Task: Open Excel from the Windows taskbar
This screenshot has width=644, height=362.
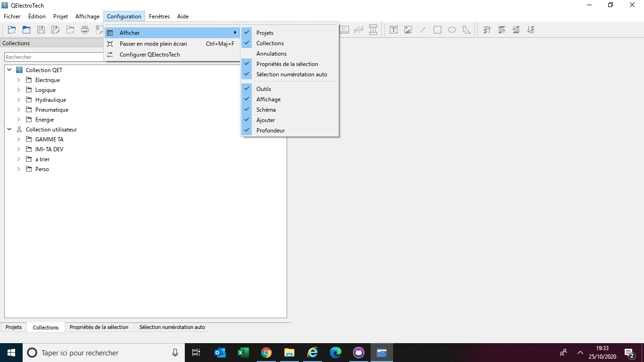Action: click(x=243, y=353)
